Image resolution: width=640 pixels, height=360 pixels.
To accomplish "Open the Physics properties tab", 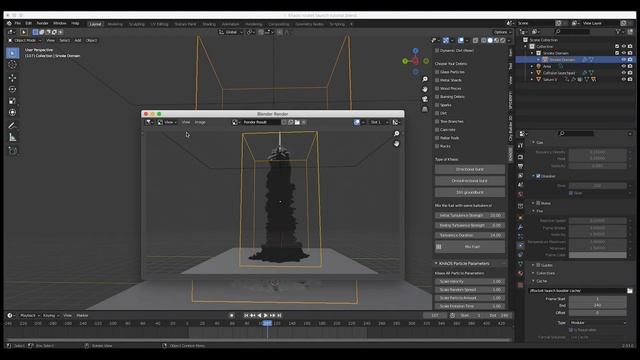I will pyautogui.click(x=520, y=245).
